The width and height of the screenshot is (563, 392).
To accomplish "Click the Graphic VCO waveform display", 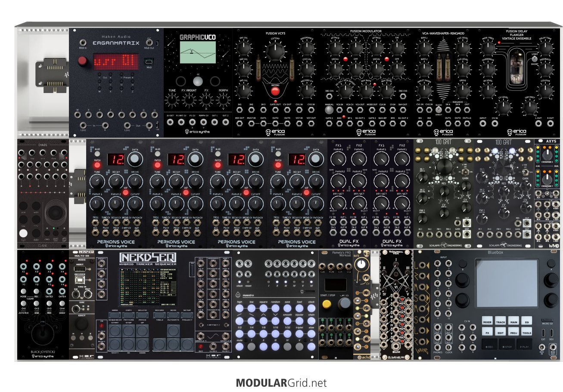I will pos(198,52).
